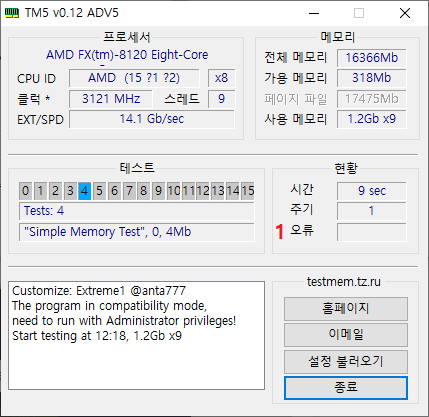Click the empty 오류 error count field

[x=372, y=232]
